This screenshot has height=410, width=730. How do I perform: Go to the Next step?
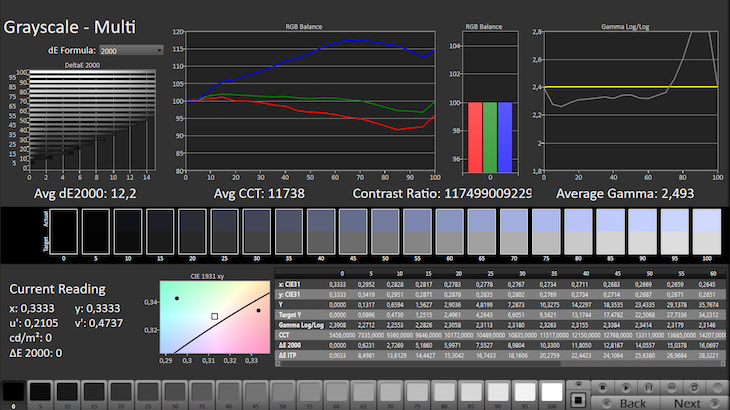[x=687, y=403]
